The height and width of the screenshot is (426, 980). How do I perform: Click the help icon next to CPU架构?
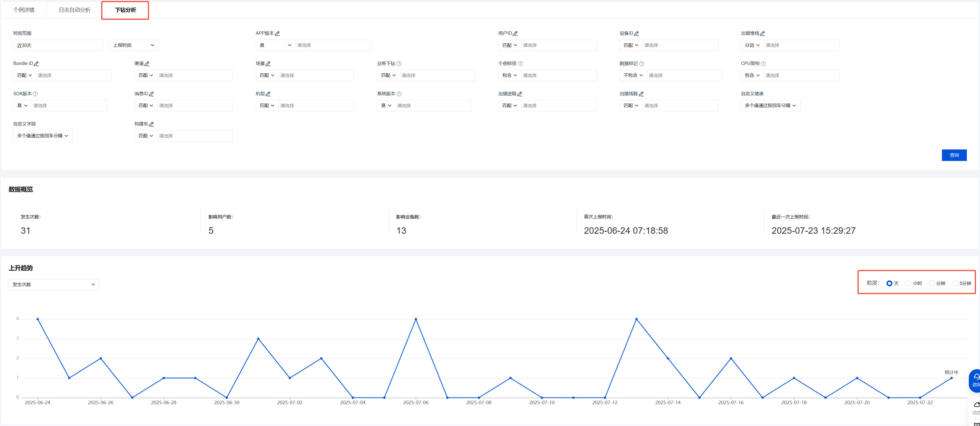click(x=764, y=64)
